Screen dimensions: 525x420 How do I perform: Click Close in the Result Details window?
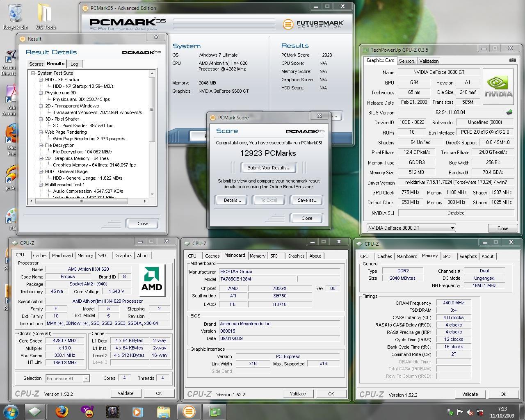click(x=143, y=224)
